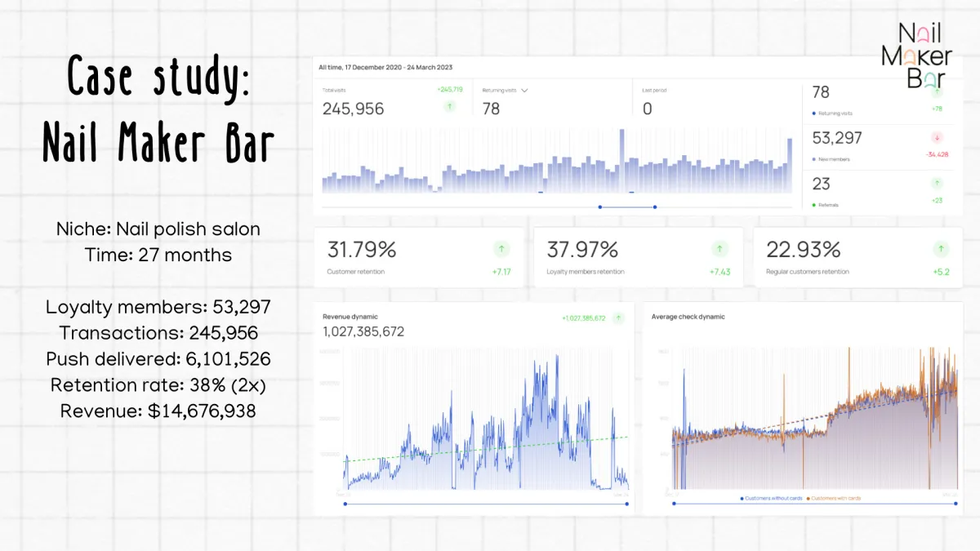
Task: Click the green up-arrow in the Referrals row
Action: click(x=937, y=184)
